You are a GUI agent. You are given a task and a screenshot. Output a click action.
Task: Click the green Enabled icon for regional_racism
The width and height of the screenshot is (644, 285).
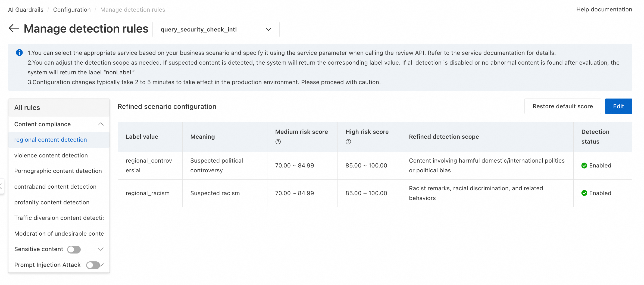coord(584,193)
